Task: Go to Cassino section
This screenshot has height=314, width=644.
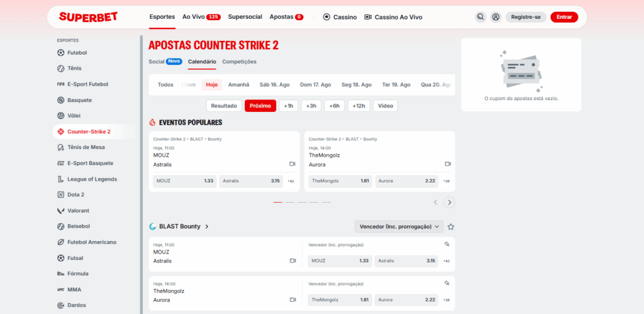Action: tap(340, 17)
